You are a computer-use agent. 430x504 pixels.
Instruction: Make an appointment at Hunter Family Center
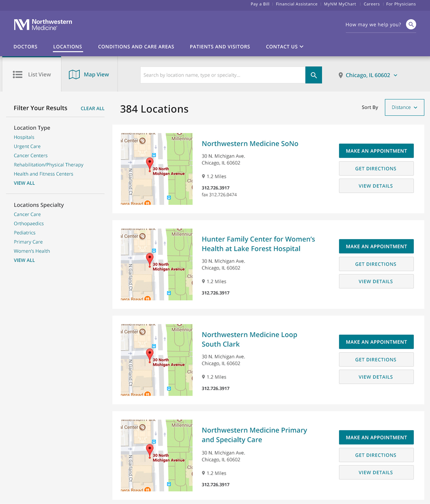tap(376, 246)
